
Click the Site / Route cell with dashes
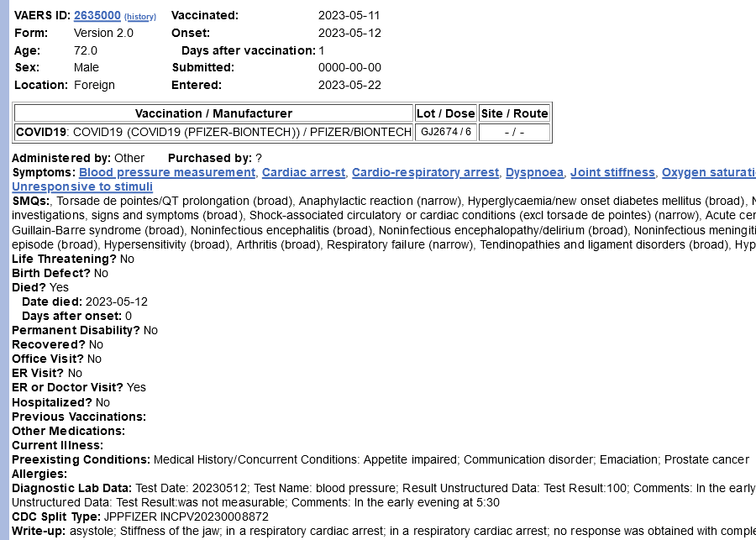point(514,132)
